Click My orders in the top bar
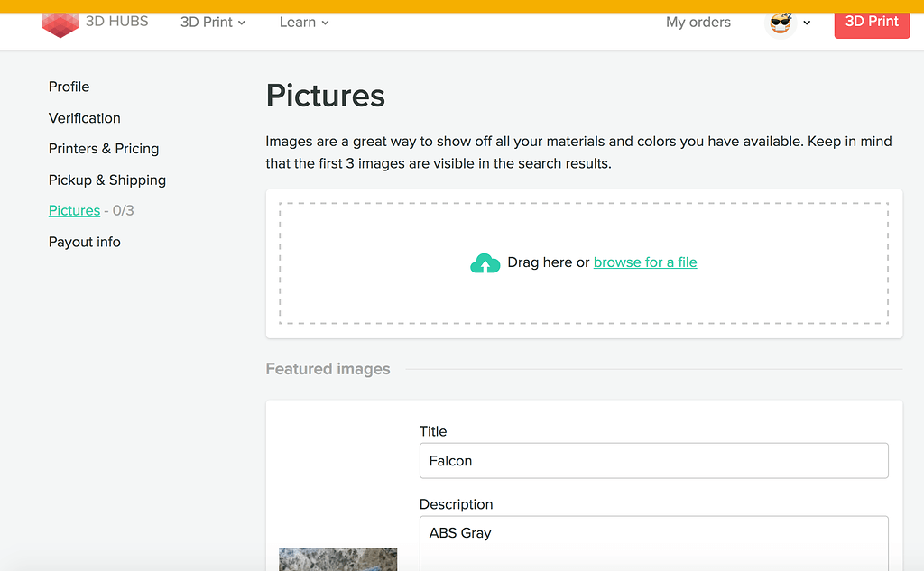924x571 pixels. [x=698, y=23]
